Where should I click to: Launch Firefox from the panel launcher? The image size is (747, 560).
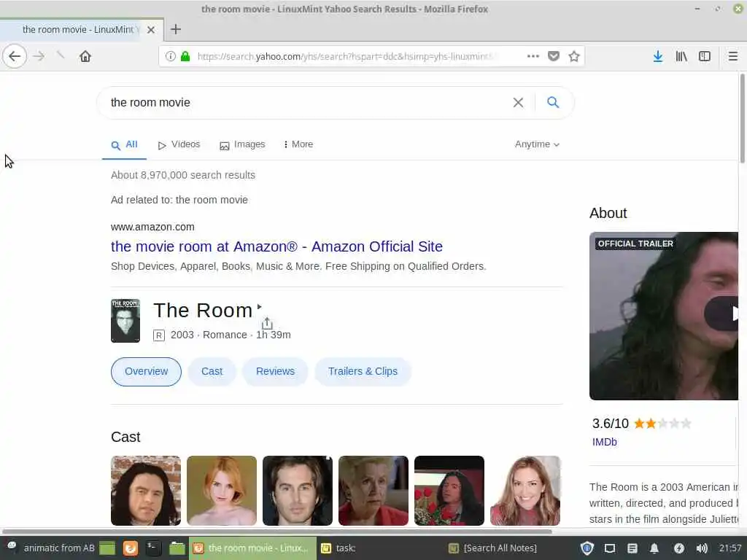click(x=130, y=548)
